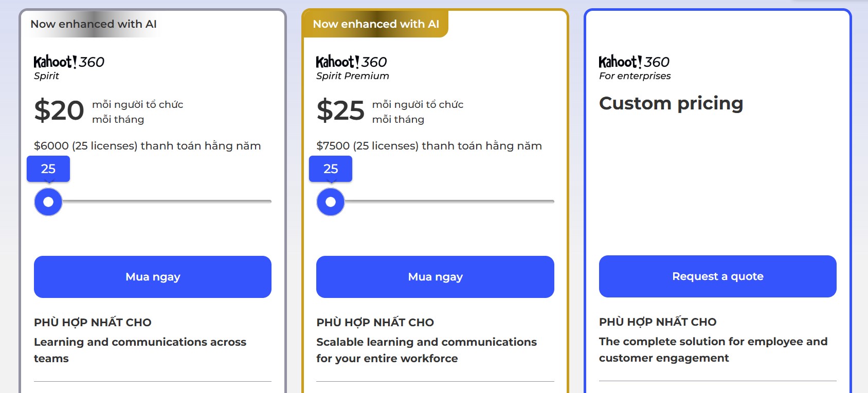This screenshot has height=393, width=868.
Task: Click the Kahoot! 360 logo on Spirit Premium
Action: tap(351, 62)
